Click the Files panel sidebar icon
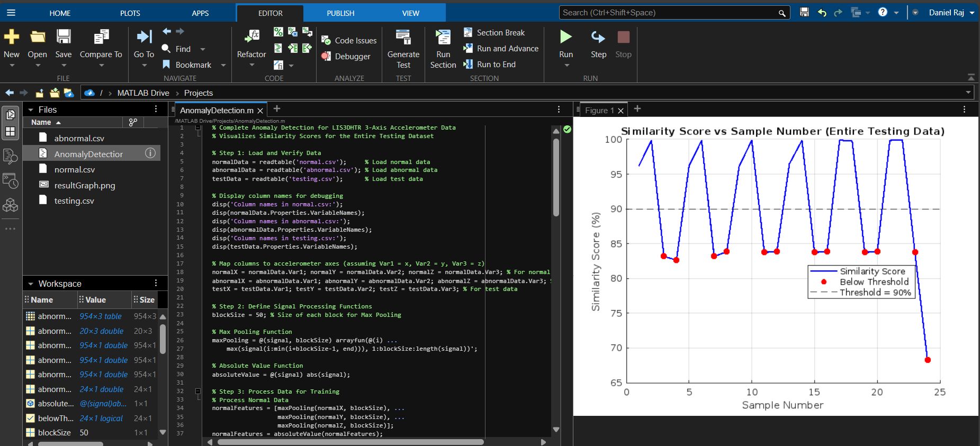 [x=10, y=115]
